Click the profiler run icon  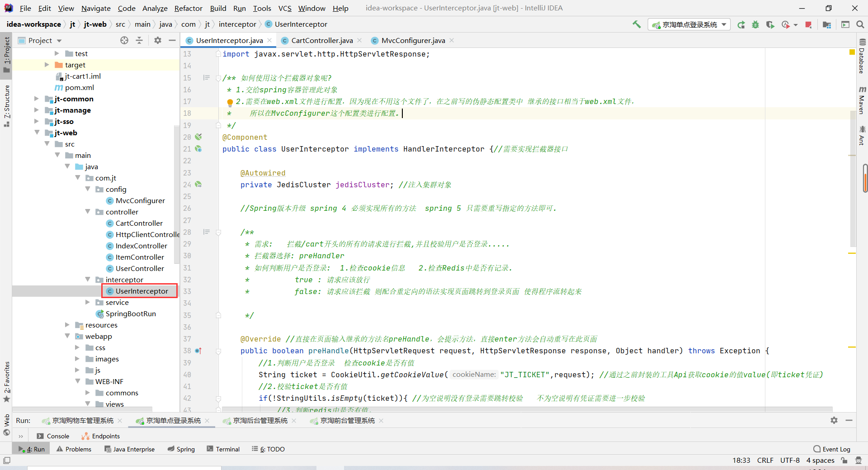click(786, 25)
